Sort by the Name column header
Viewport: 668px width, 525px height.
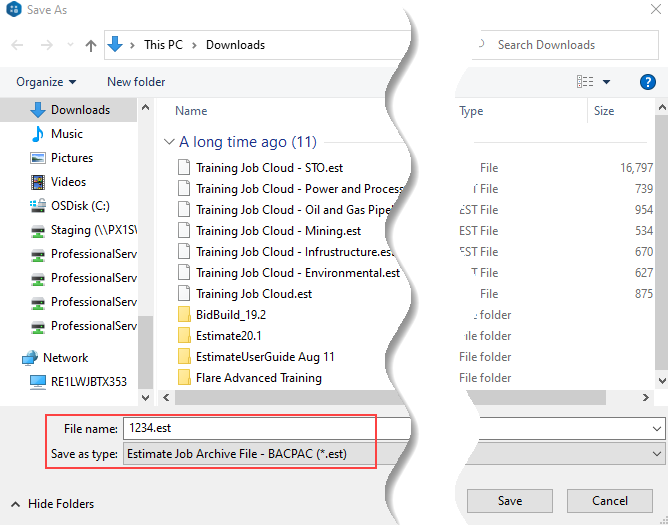point(191,111)
